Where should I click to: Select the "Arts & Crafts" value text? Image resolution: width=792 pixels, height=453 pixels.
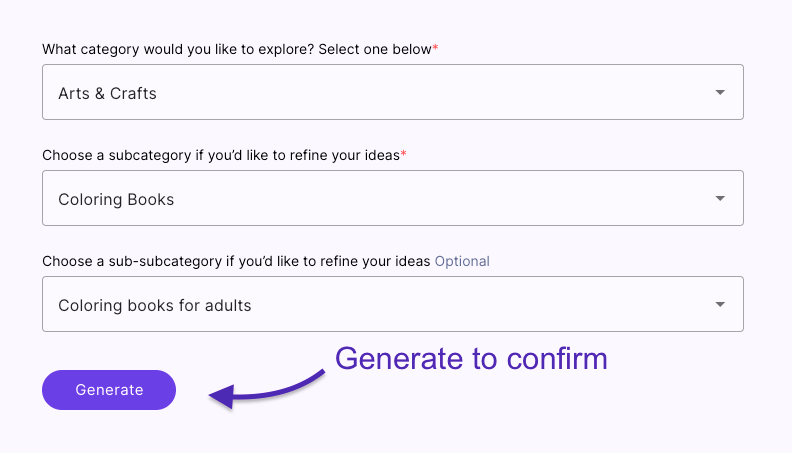tap(107, 94)
